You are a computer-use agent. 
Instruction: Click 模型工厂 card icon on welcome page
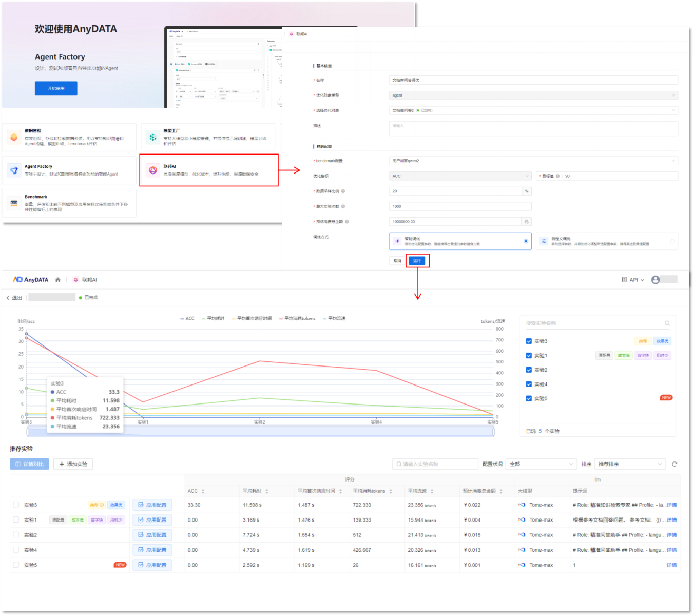(x=153, y=137)
